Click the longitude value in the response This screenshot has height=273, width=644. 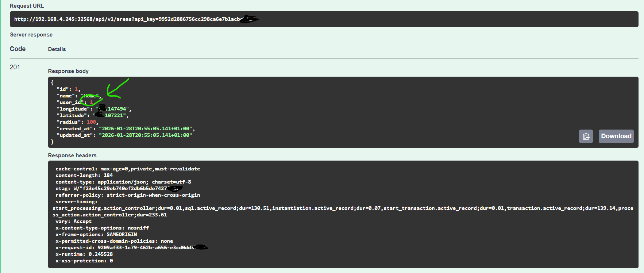point(116,109)
